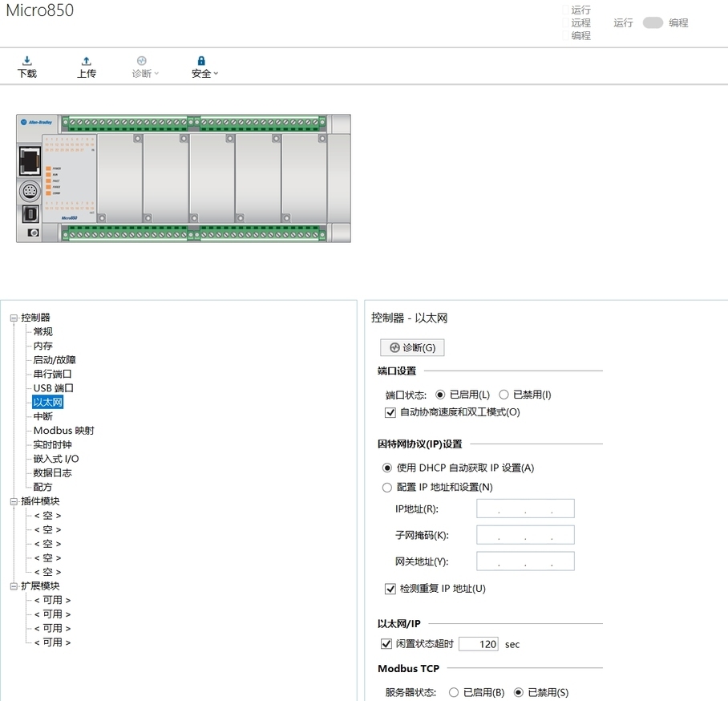This screenshot has height=701, width=728.
Task: Toggle 检测重复 IP 地址(U) checkbox
Action: 390,589
